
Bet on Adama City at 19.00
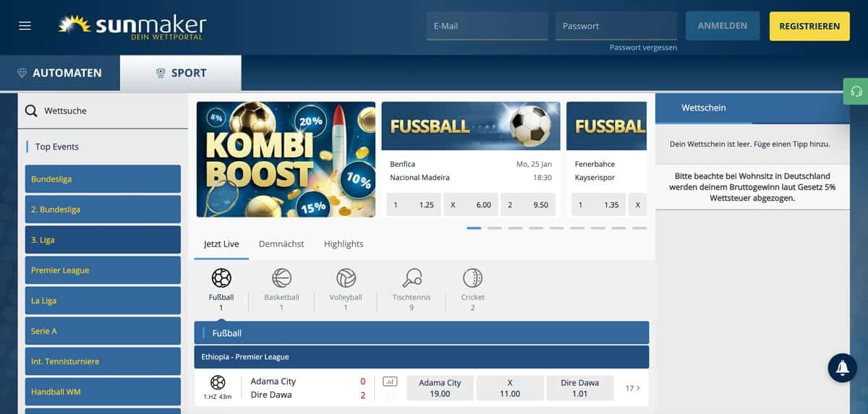coord(440,388)
